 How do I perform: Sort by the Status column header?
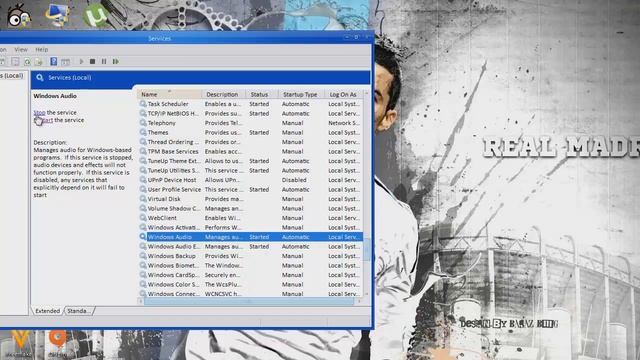click(262, 94)
